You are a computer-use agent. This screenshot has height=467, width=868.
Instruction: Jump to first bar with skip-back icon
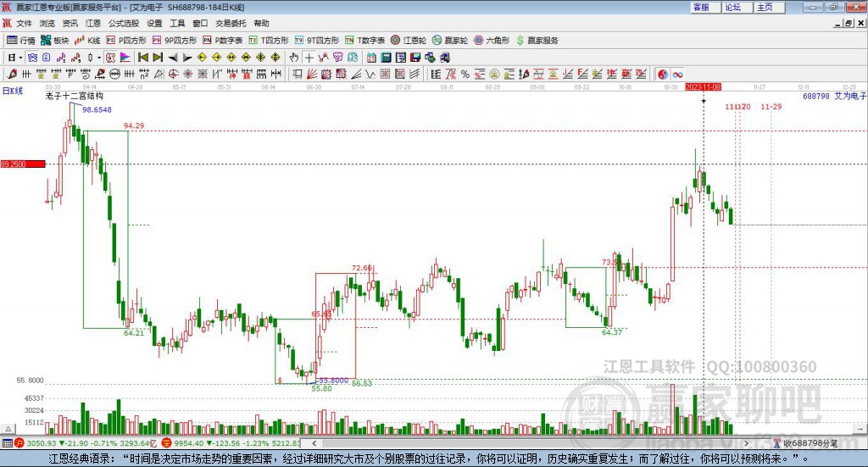pos(142,58)
